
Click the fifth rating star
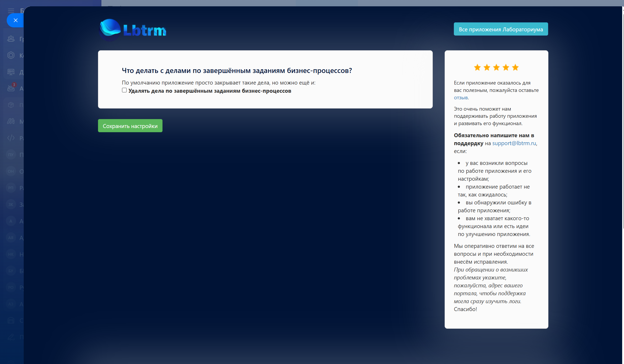point(515,67)
